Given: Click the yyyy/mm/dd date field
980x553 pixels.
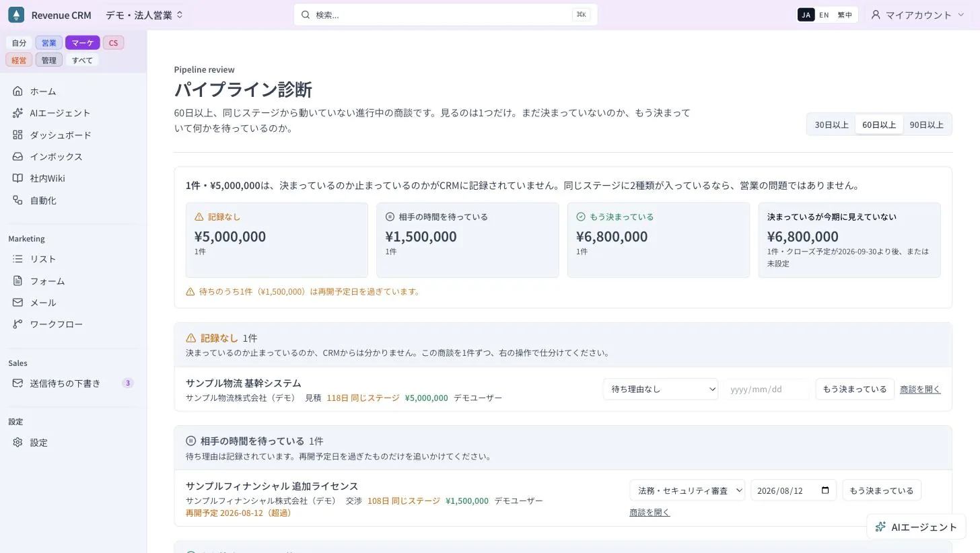Looking at the screenshot, I should tap(766, 389).
